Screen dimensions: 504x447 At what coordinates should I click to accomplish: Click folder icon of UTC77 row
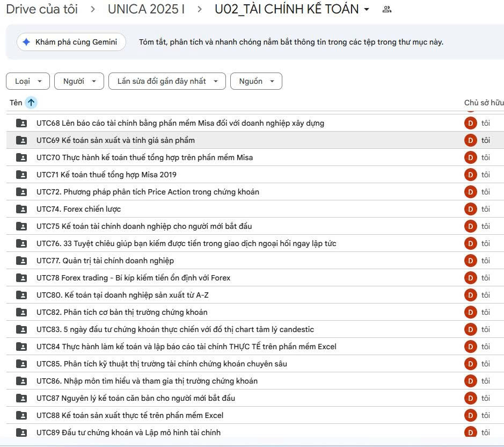click(x=21, y=261)
